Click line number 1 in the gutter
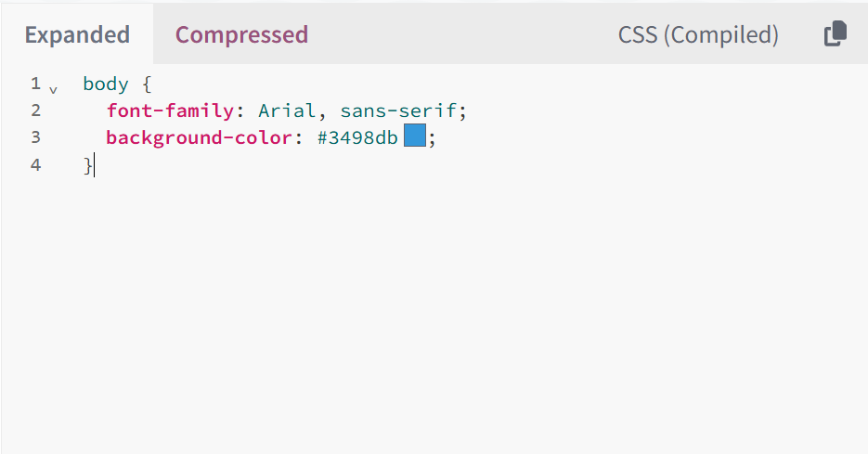 point(35,84)
